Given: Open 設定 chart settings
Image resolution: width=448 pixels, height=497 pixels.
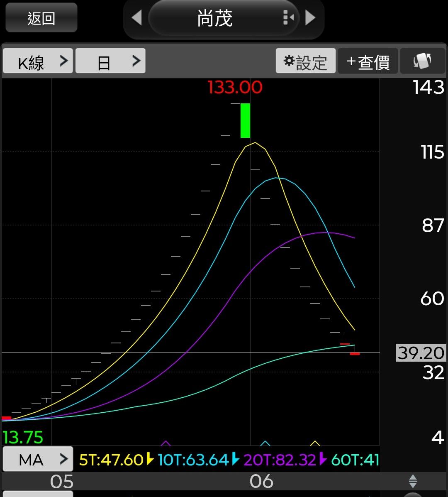Looking at the screenshot, I should [x=306, y=61].
